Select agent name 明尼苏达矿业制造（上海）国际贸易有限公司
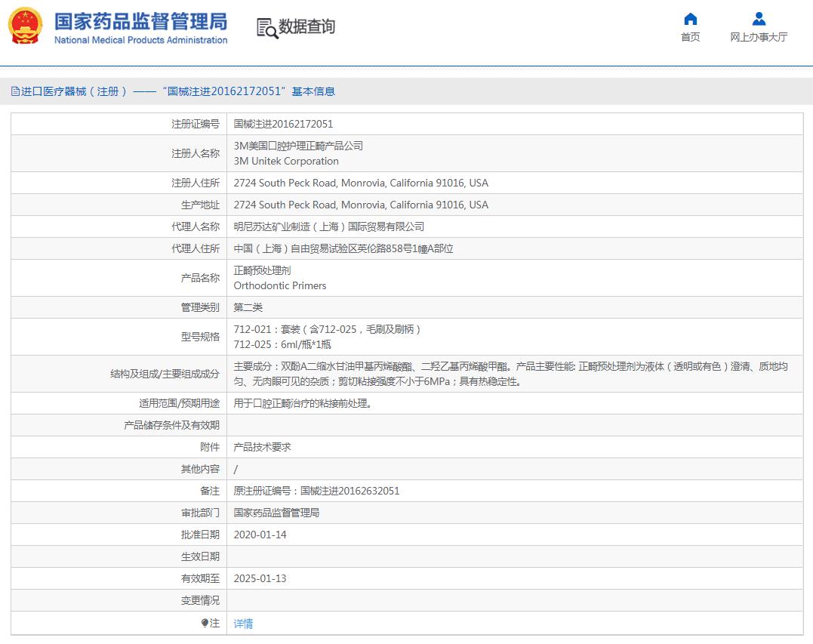Screen dimensions: 813x644 (328, 226)
